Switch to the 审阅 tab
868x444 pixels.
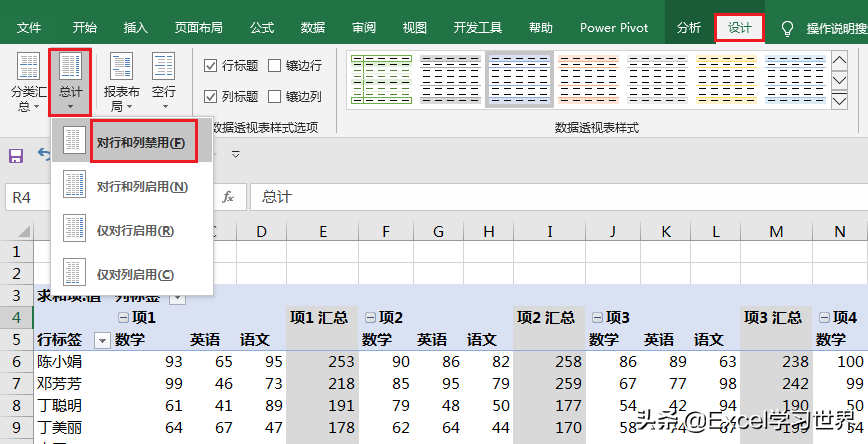364,28
